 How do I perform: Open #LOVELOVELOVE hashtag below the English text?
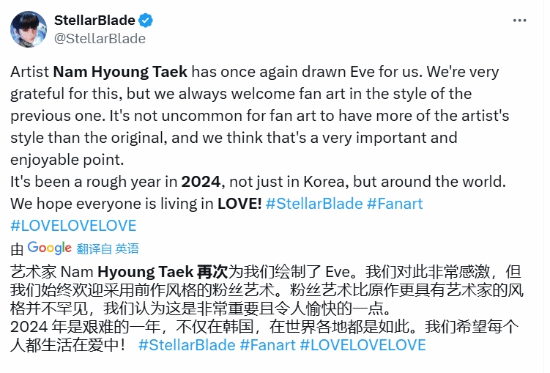coord(73,226)
